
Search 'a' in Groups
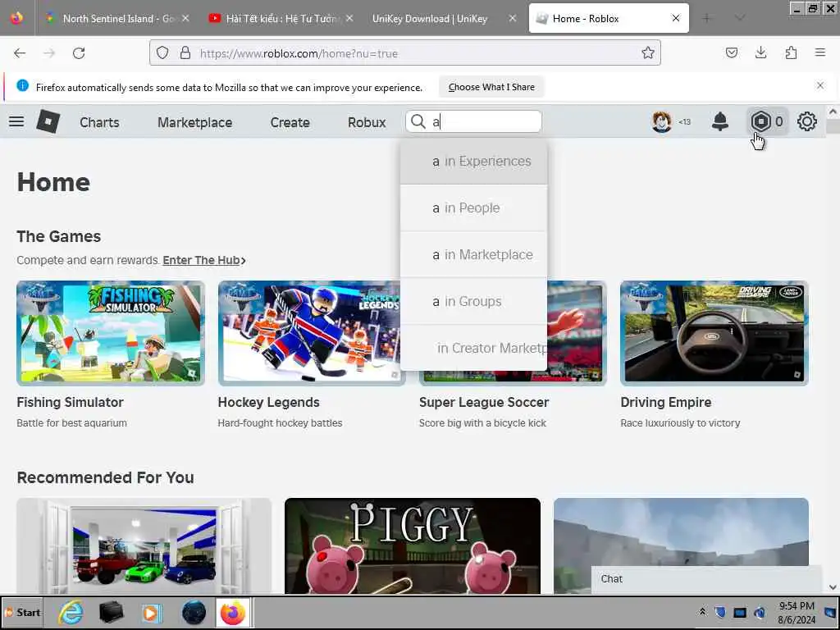pos(473,301)
